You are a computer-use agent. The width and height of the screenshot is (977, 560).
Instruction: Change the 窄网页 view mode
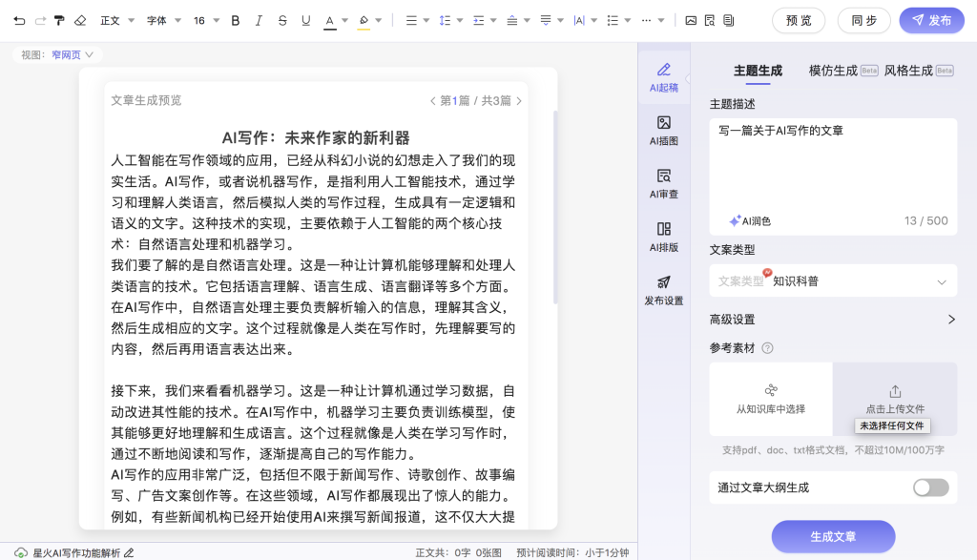pyautogui.click(x=73, y=54)
